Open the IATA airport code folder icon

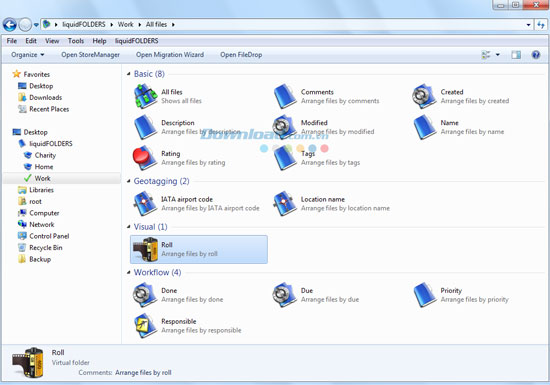coord(145,203)
